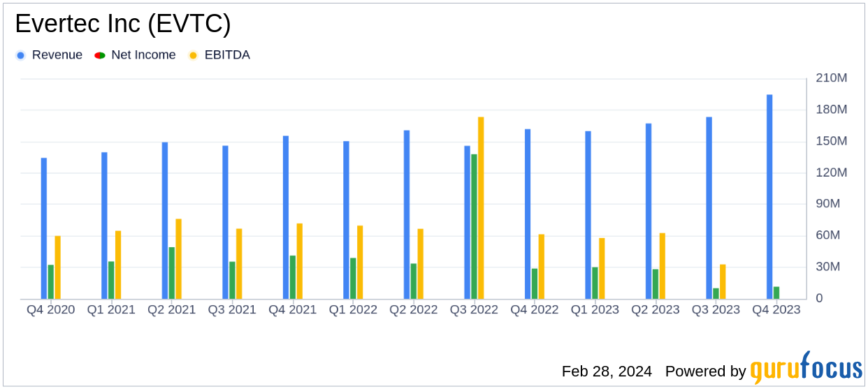Click the 'Powered by' text
The height and width of the screenshot is (389, 868).
coord(706,372)
